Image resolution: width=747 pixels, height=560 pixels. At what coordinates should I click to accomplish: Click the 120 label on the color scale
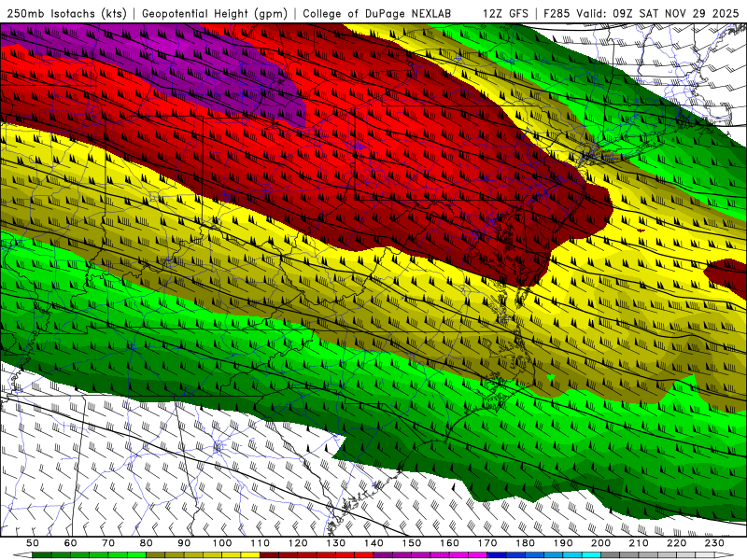(x=298, y=543)
